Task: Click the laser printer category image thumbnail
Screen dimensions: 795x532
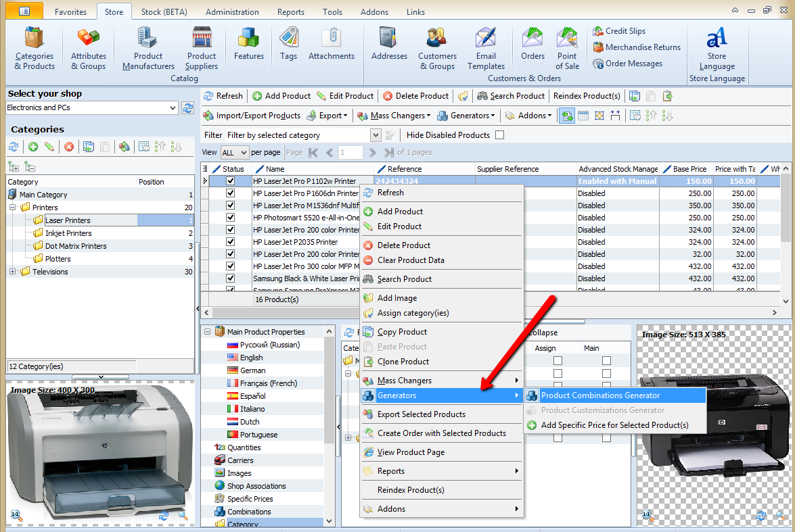Action: (100, 452)
